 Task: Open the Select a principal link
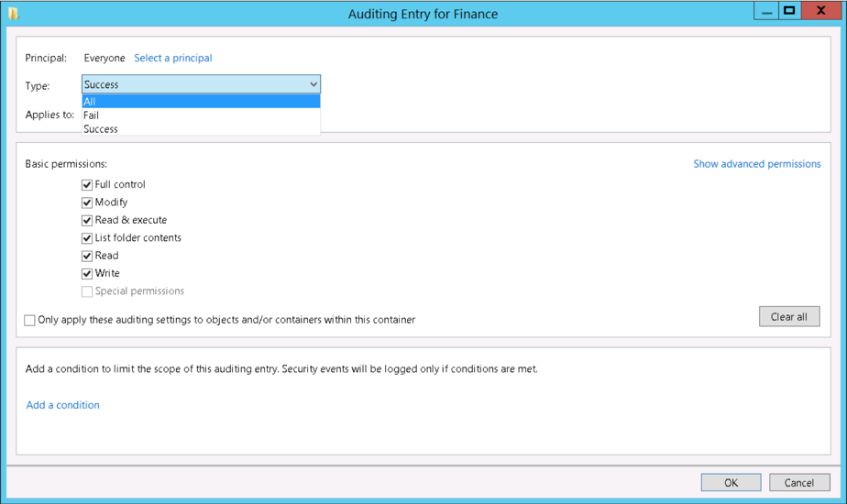[x=173, y=58]
